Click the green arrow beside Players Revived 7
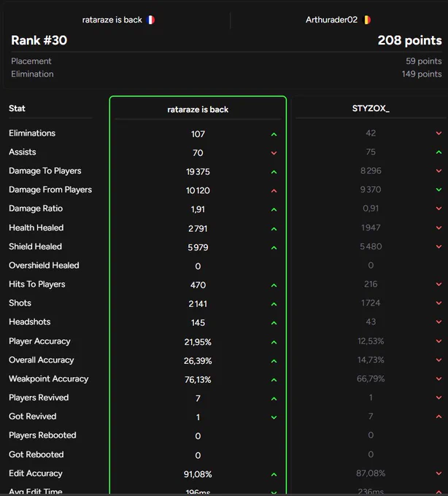Screen dimensions: 448x496 (274, 399)
